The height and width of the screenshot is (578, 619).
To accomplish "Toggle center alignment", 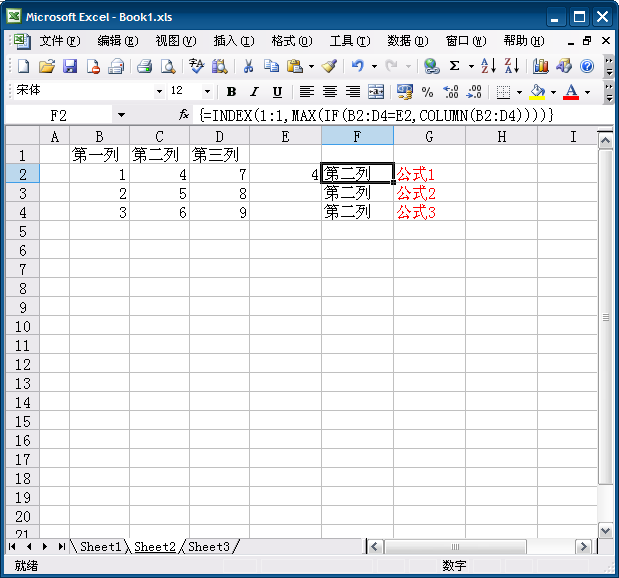I will [x=330, y=92].
